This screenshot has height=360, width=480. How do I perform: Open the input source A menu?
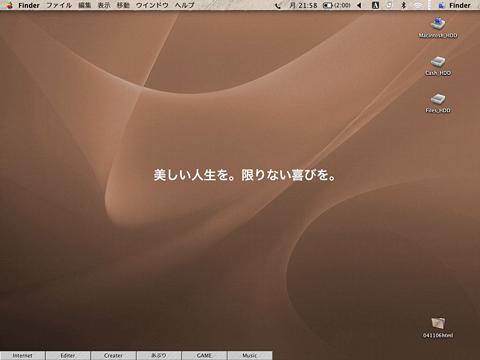click(x=375, y=5)
